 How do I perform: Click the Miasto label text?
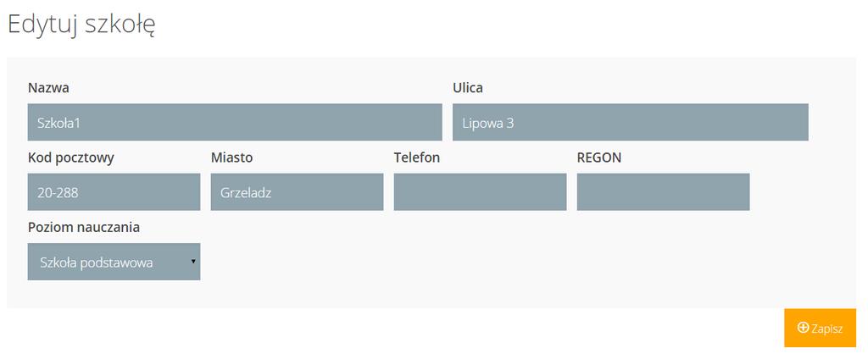232,157
